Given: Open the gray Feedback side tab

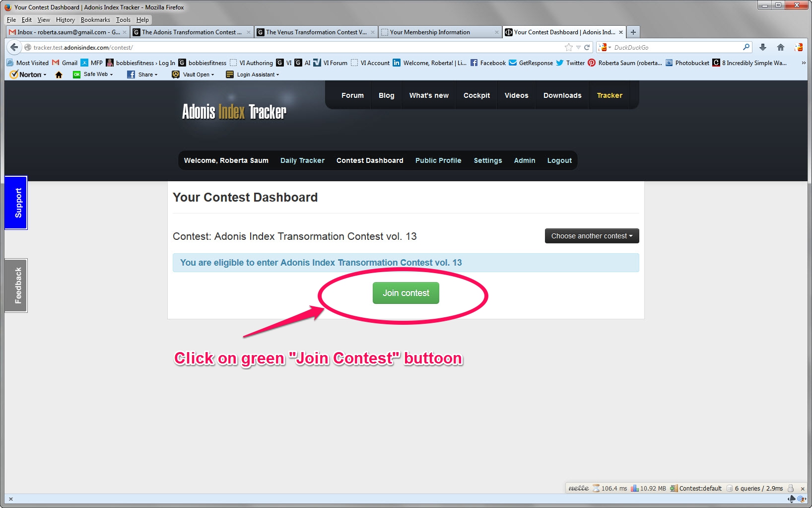Looking at the screenshot, I should [x=16, y=286].
